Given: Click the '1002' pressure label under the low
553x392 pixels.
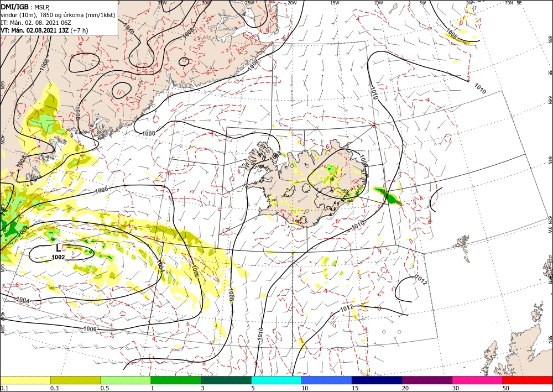Looking at the screenshot, I should 58,257.
